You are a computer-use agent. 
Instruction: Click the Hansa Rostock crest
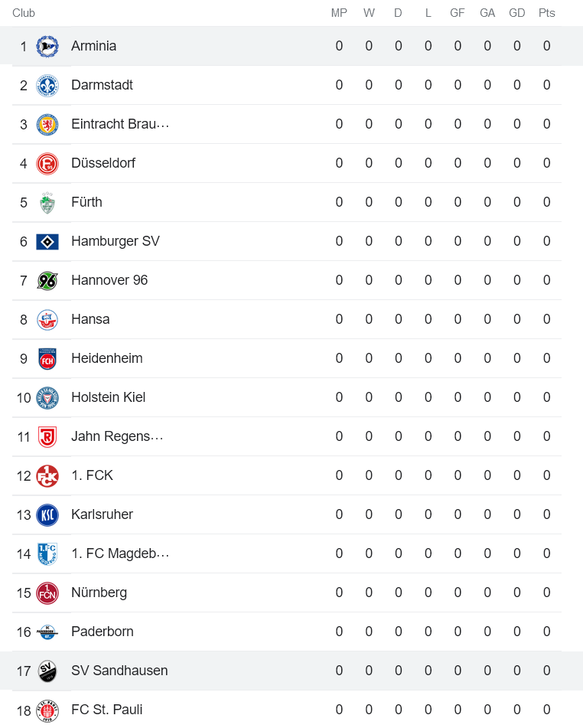[x=48, y=319]
